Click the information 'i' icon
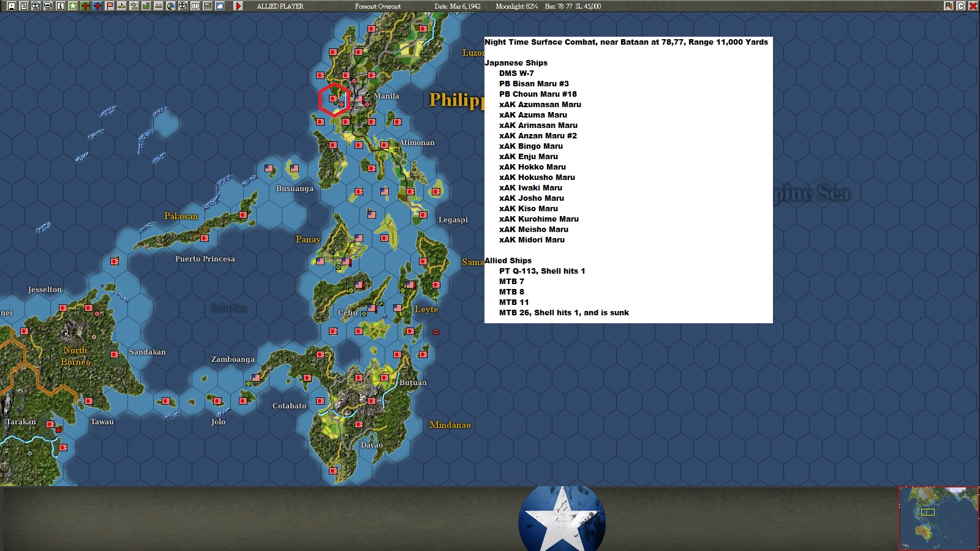This screenshot has height=551, width=980. [59, 6]
